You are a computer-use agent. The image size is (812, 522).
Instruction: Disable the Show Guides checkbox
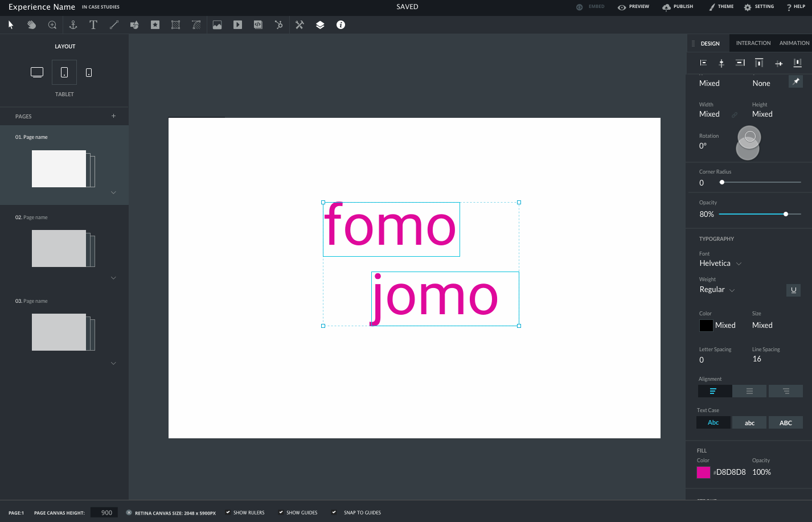point(281,512)
